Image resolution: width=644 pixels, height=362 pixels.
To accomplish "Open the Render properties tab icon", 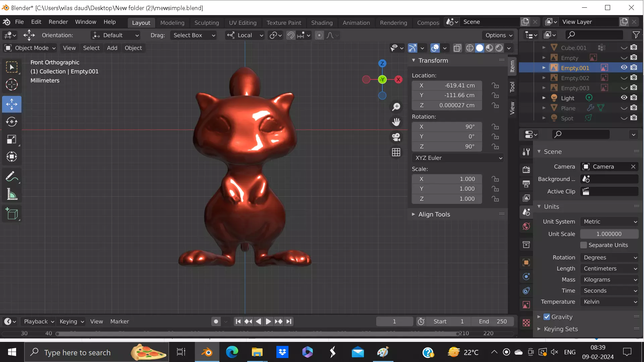I will coord(526,170).
